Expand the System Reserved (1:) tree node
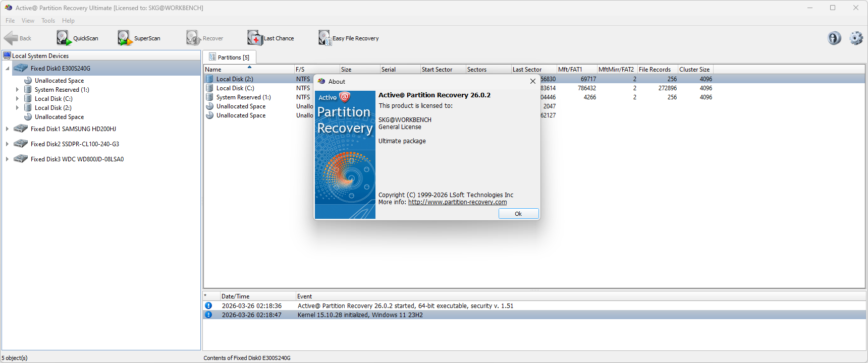This screenshot has height=363, width=868. [x=17, y=90]
